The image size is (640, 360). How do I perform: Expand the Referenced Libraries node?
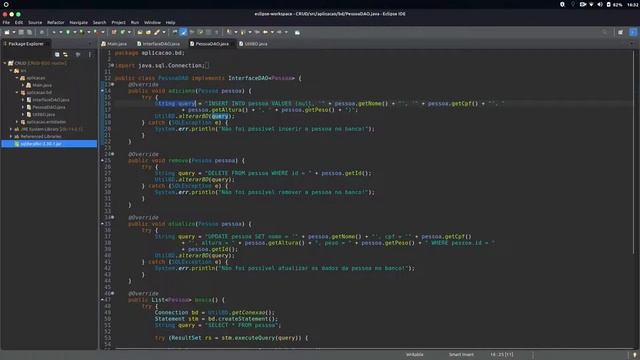11,136
